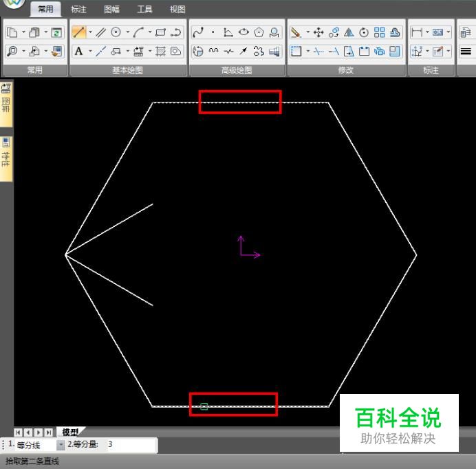Click the application menu logo button

click(x=14, y=3)
